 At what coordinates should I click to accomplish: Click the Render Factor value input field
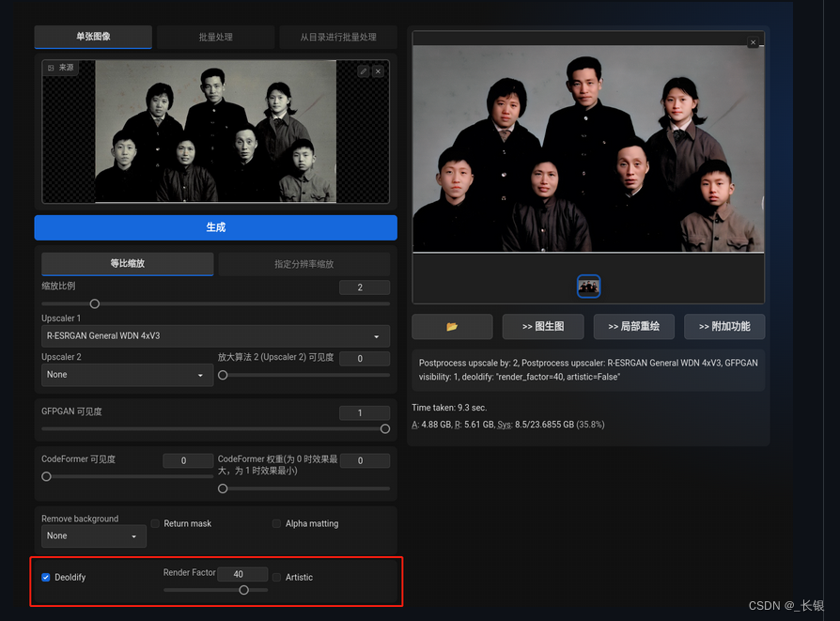[x=241, y=573]
